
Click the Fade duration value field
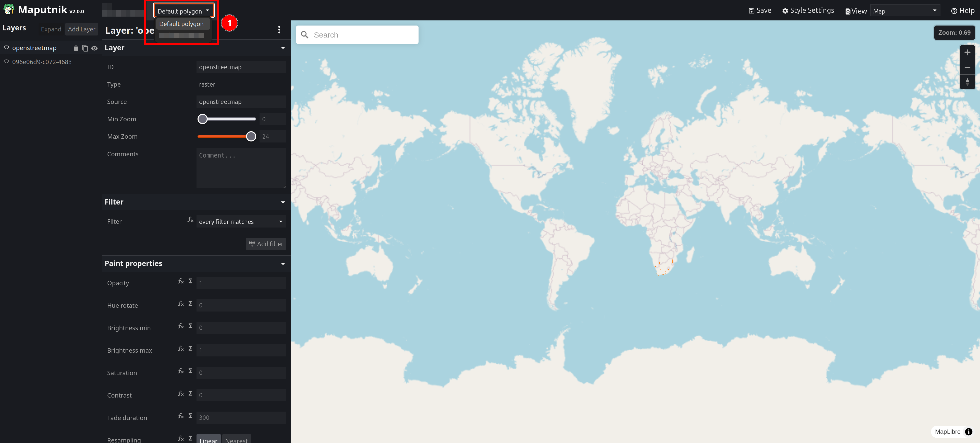(241, 417)
